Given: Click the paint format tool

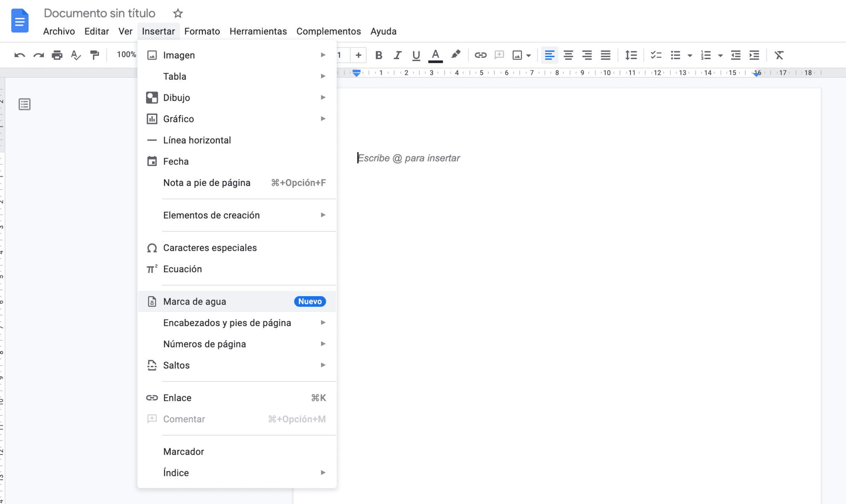Looking at the screenshot, I should [x=95, y=55].
